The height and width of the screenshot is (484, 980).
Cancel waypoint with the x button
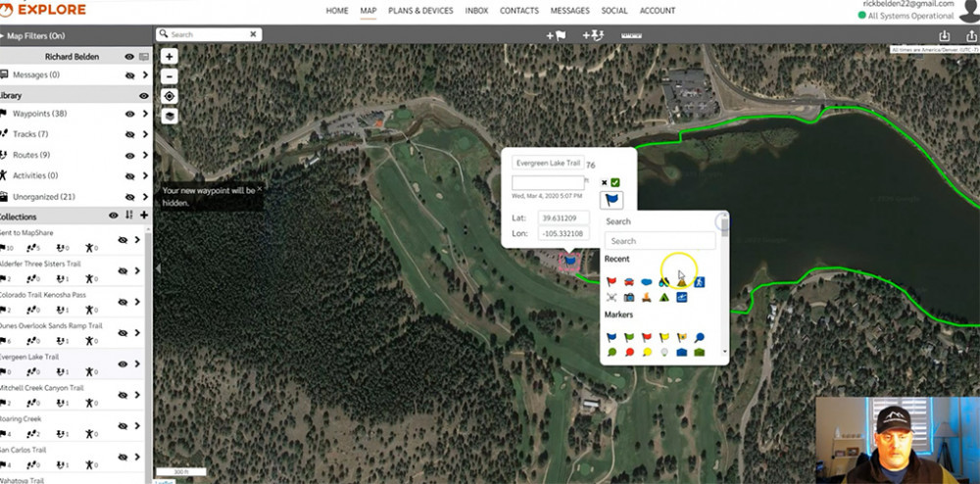click(604, 182)
